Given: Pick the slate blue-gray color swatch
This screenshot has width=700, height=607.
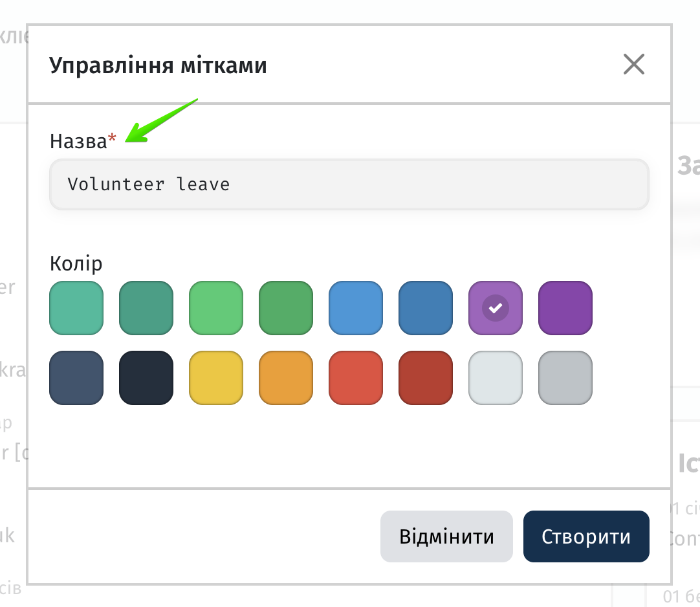Looking at the screenshot, I should (76, 378).
